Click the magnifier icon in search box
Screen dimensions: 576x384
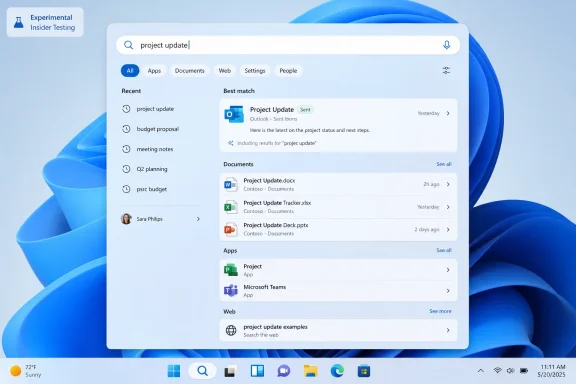pyautogui.click(x=128, y=45)
